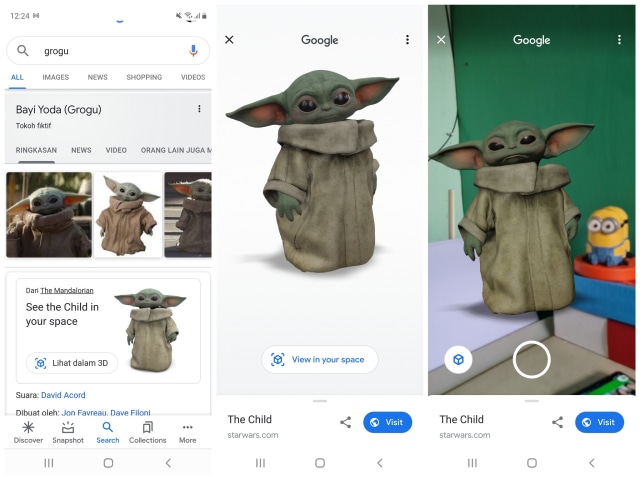Close the AR camera view
This screenshot has width=640, height=480.
tap(441, 40)
